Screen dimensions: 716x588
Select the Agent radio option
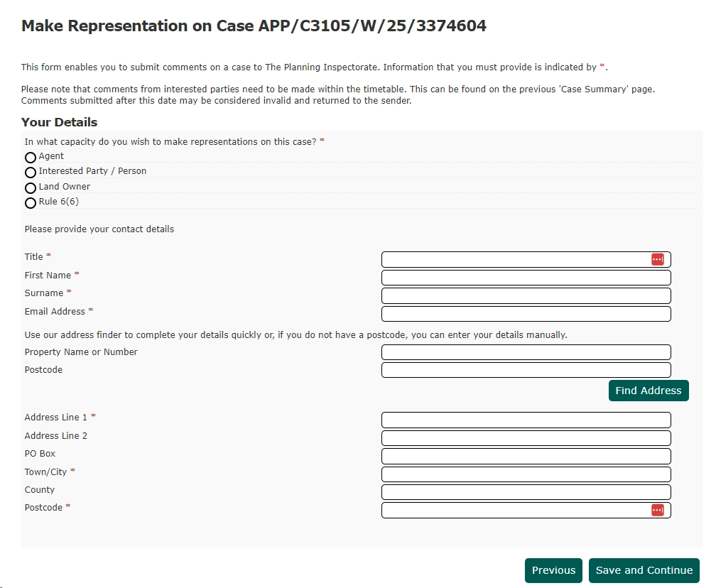pos(31,157)
